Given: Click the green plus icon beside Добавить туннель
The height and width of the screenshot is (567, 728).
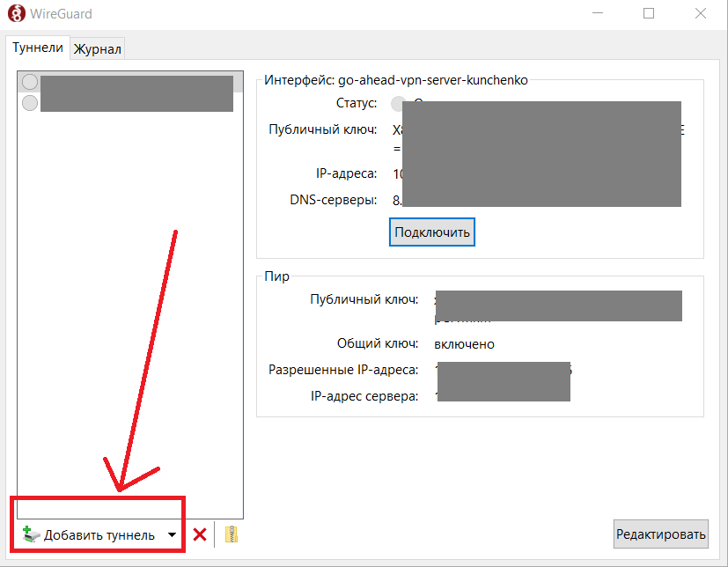Looking at the screenshot, I should [32, 534].
